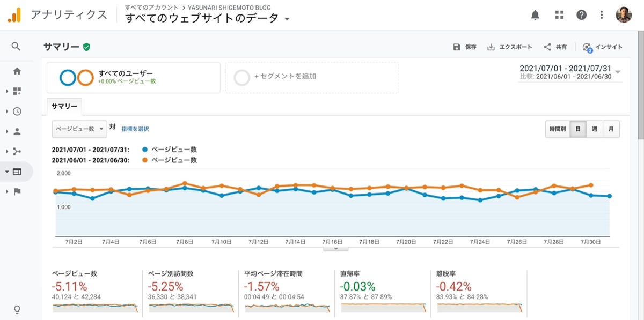Click エクスポート in the toolbar
Image resolution: width=644 pixels, height=320 pixels.
tap(509, 47)
